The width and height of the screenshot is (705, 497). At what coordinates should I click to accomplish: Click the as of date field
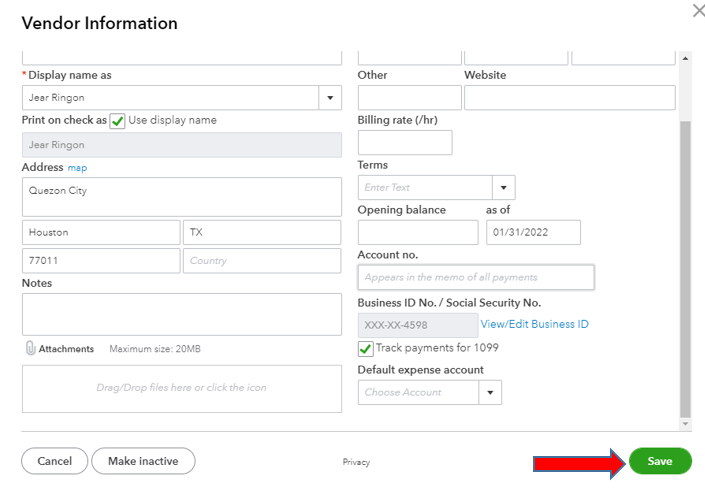point(533,232)
